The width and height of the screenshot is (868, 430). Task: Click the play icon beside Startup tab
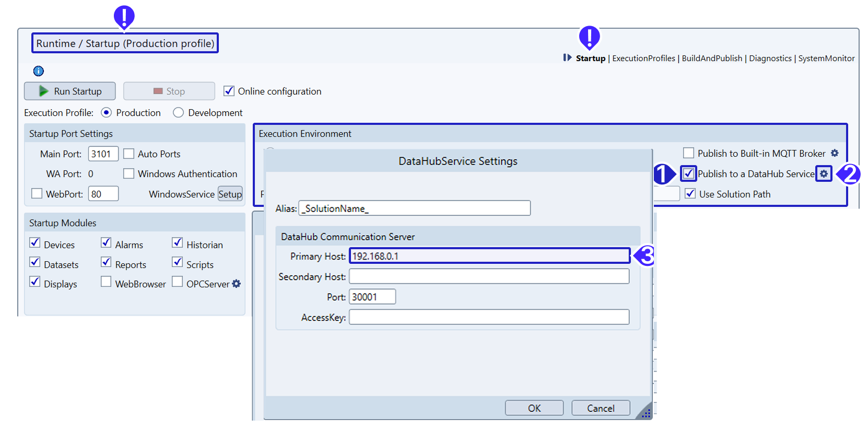(567, 58)
